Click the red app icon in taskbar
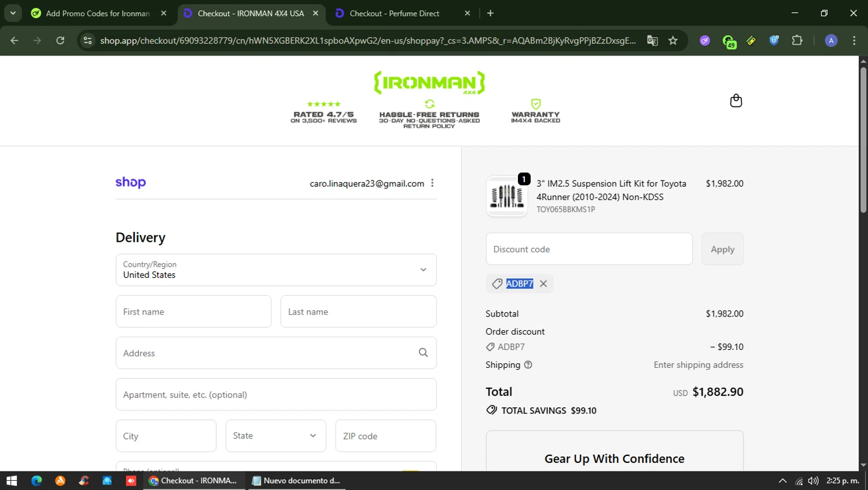The width and height of the screenshot is (868, 490). click(x=131, y=481)
